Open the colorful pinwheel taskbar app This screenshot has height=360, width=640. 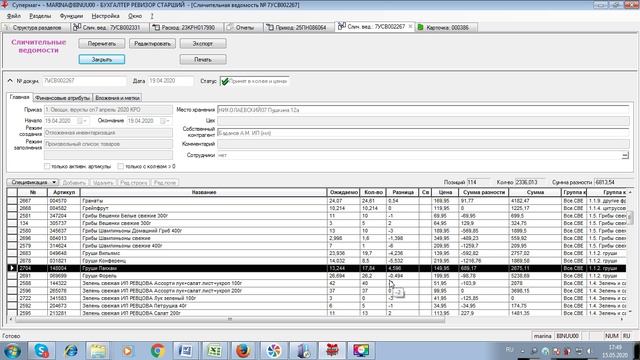click(x=273, y=351)
